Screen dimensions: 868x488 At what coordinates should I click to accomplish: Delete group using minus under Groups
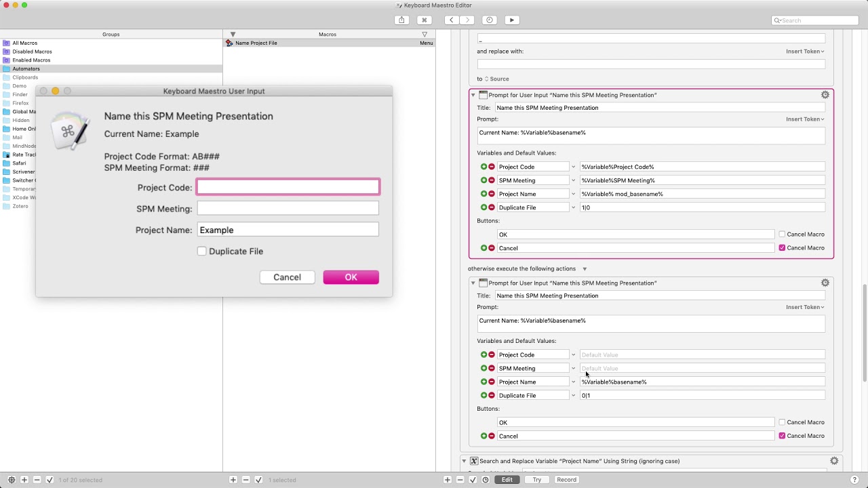pos(37,480)
